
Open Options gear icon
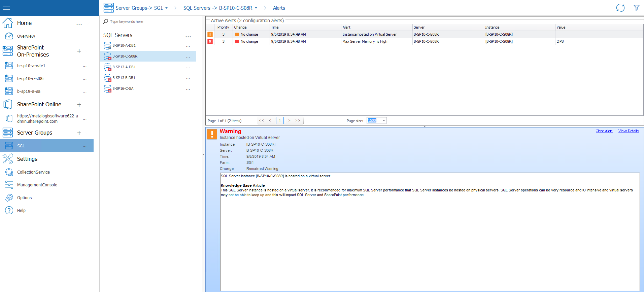(9, 197)
